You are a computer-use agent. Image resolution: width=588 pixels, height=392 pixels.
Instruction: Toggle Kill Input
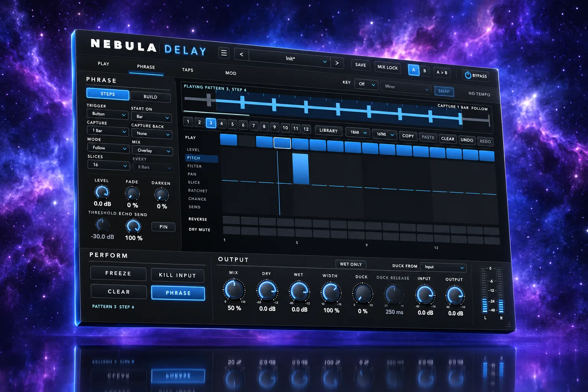pos(177,275)
